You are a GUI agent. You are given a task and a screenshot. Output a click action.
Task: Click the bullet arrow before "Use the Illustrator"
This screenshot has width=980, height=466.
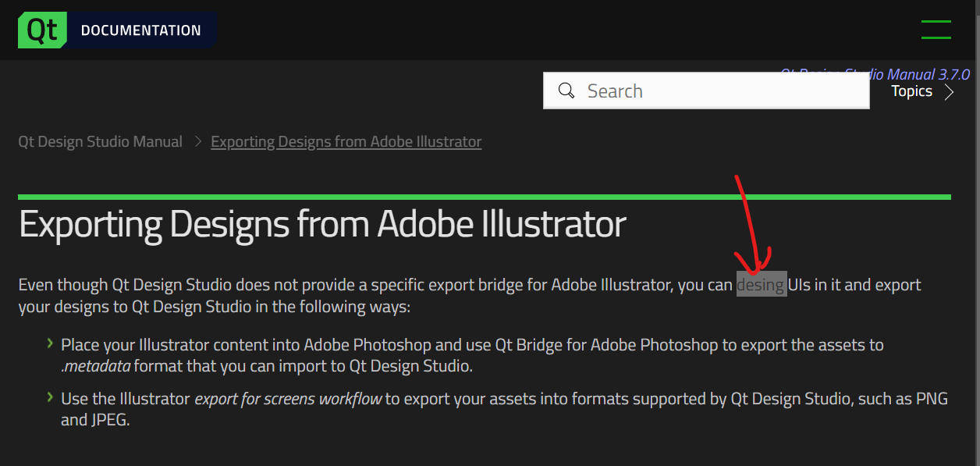tap(50, 398)
